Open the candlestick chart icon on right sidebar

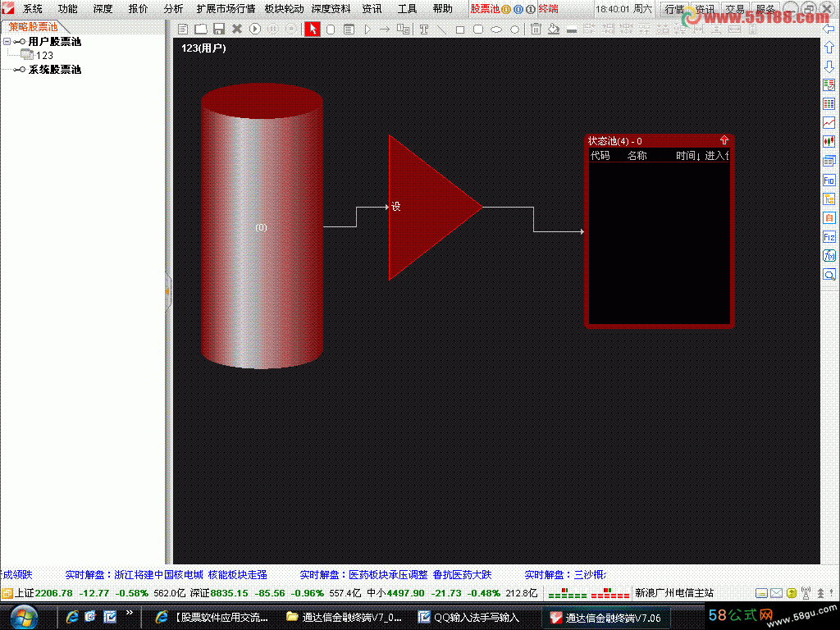pyautogui.click(x=829, y=141)
